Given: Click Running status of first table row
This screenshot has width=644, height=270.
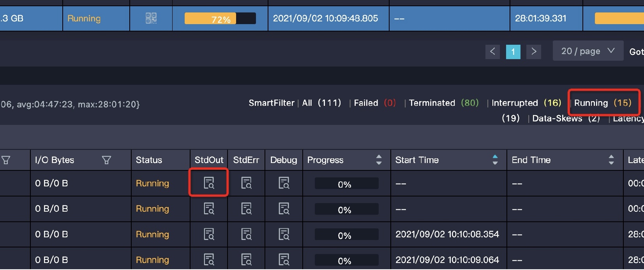Looking at the screenshot, I should click(x=152, y=183).
